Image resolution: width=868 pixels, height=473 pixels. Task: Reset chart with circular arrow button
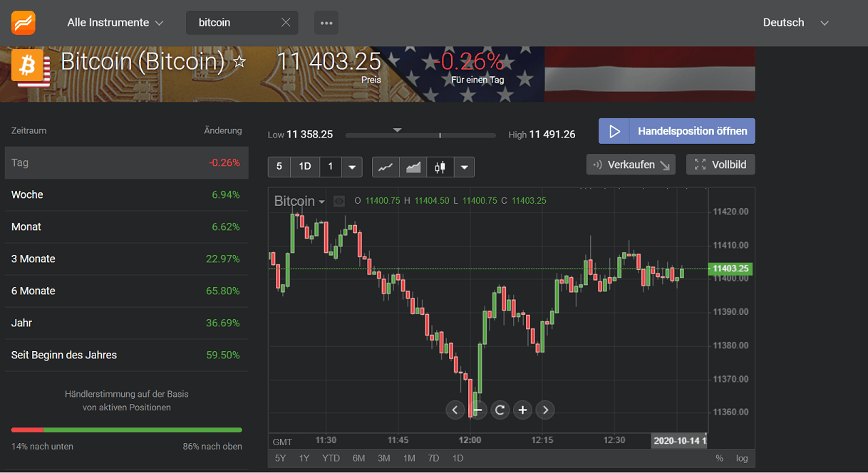tap(500, 410)
